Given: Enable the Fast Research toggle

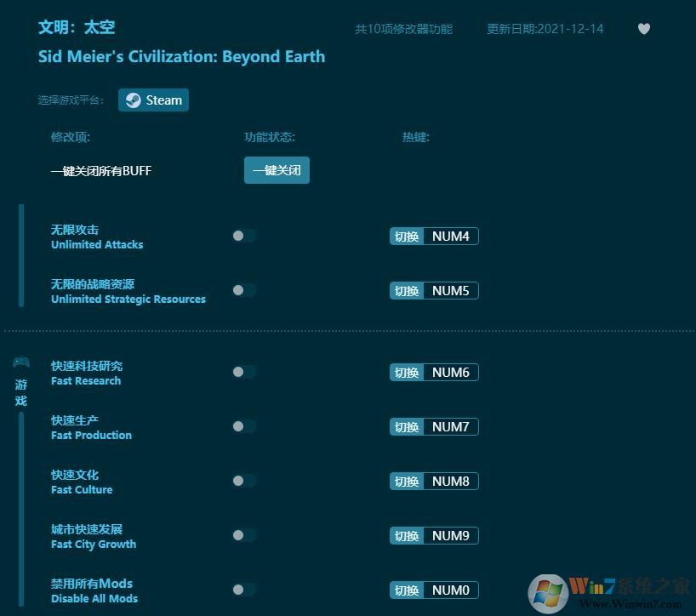Looking at the screenshot, I should (243, 372).
